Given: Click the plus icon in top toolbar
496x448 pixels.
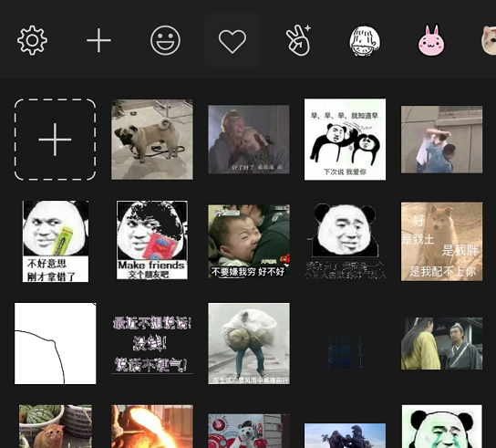Looking at the screenshot, I should pos(98,40).
